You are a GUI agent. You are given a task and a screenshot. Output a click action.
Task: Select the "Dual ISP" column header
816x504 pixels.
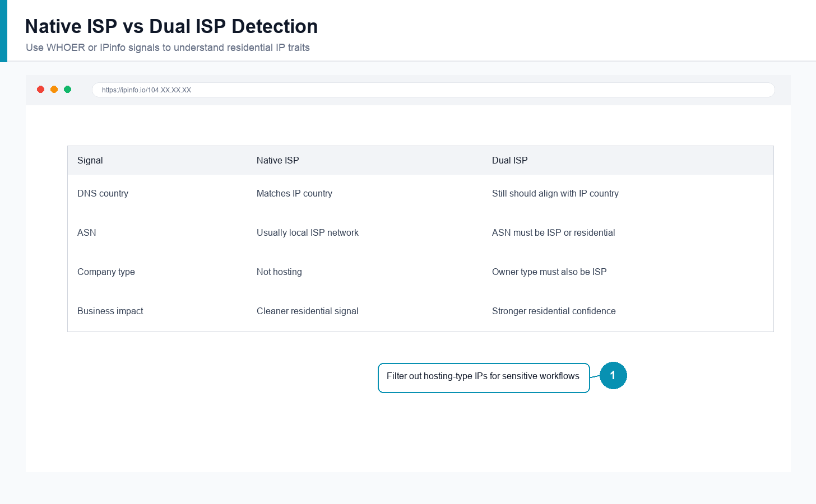click(x=510, y=160)
